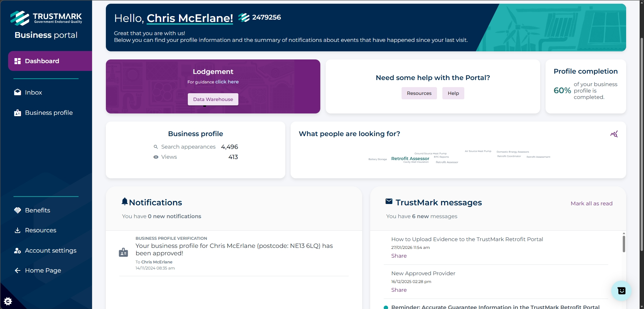Click 'Mark all as read'
The height and width of the screenshot is (309, 644).
tap(591, 204)
